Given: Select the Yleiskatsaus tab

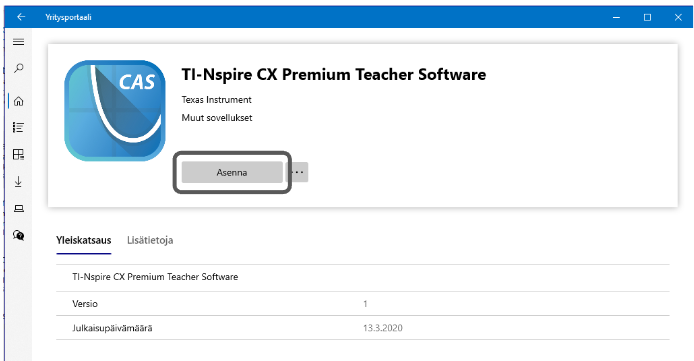Looking at the screenshot, I should pyautogui.click(x=84, y=240).
